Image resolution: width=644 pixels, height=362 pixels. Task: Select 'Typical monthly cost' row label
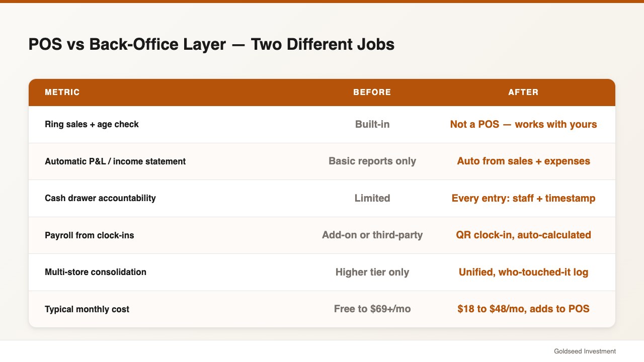click(87, 309)
